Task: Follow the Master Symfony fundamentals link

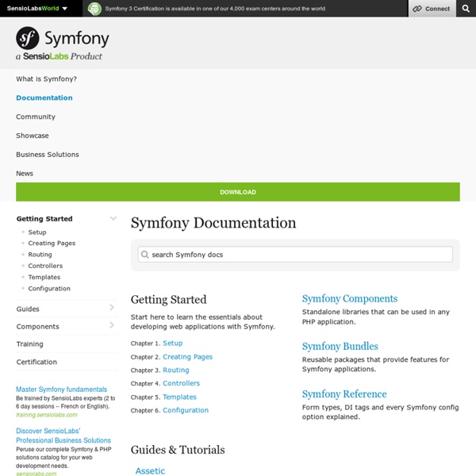Action: 61,390
